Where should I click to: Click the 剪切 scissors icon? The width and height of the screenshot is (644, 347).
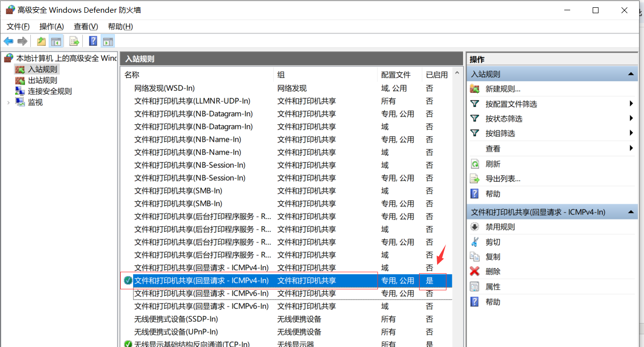(x=474, y=242)
